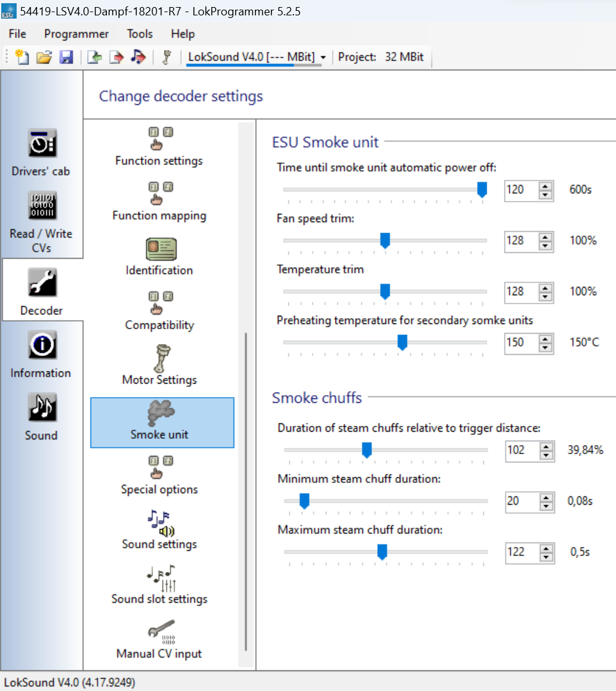The height and width of the screenshot is (691, 616).
Task: Open the Sound view in sidebar
Action: click(41, 417)
